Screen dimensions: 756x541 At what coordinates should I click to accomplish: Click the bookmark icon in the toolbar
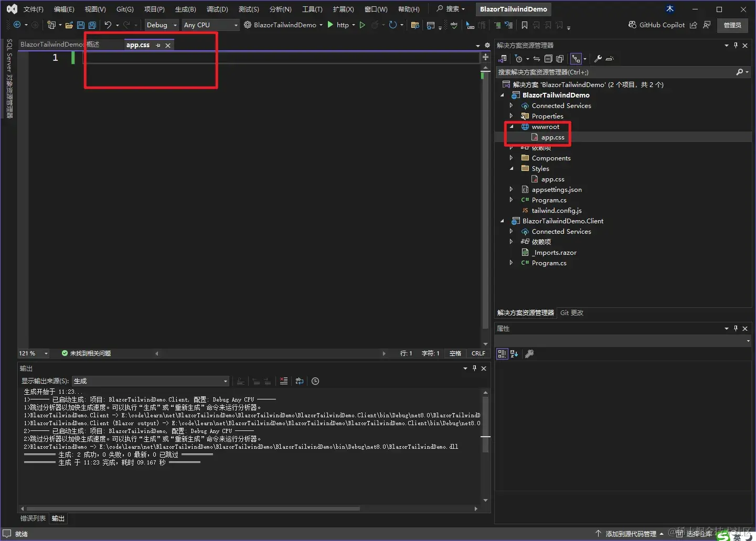click(x=524, y=25)
